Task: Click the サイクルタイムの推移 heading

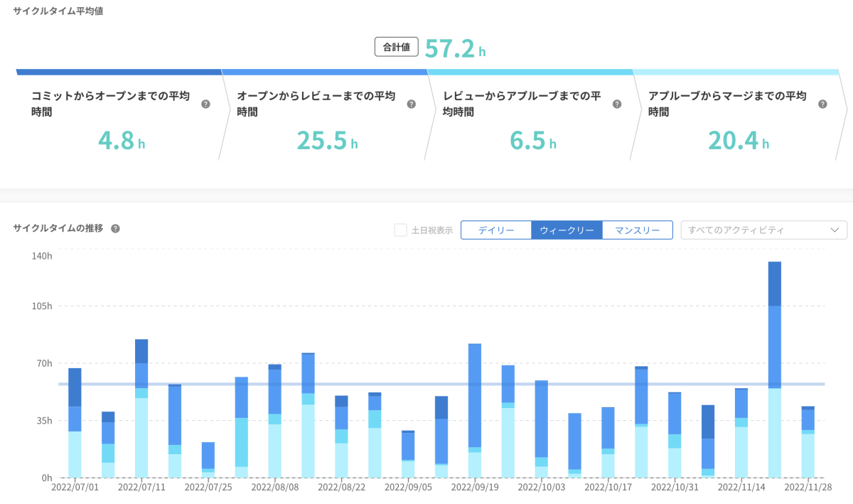Action: click(x=58, y=229)
